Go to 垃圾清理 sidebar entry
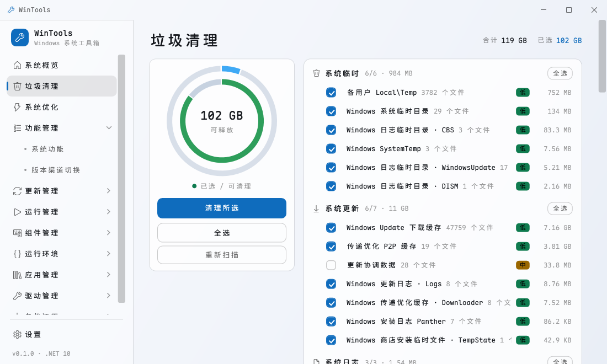607x364 pixels. 62,86
